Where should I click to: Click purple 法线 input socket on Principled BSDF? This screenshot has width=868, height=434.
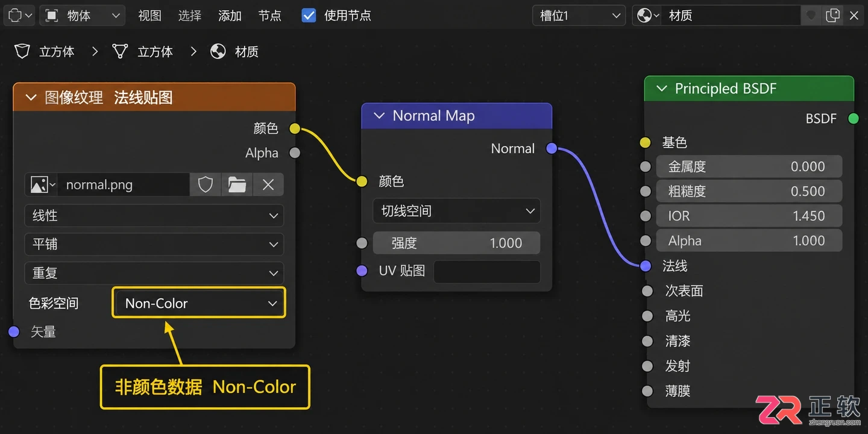[x=646, y=266]
